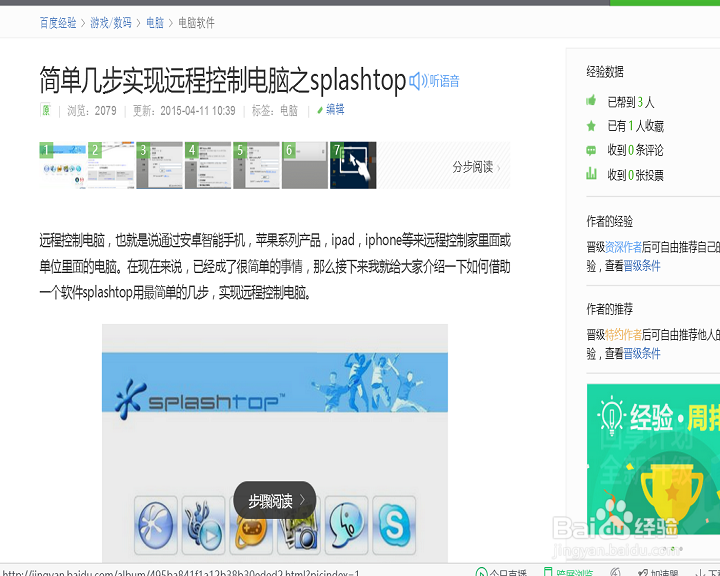Open 晋级条件 link under 作者的推荐
The height and width of the screenshot is (576, 720).
pyautogui.click(x=642, y=353)
